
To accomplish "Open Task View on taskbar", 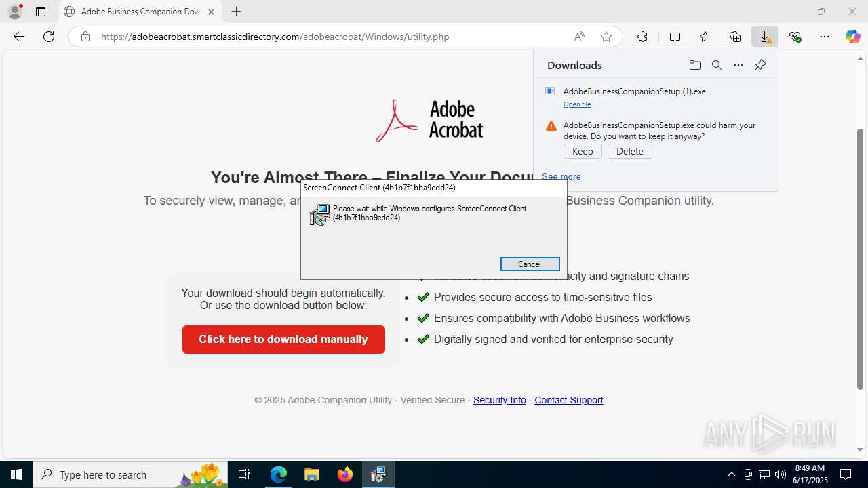I will pyautogui.click(x=245, y=474).
